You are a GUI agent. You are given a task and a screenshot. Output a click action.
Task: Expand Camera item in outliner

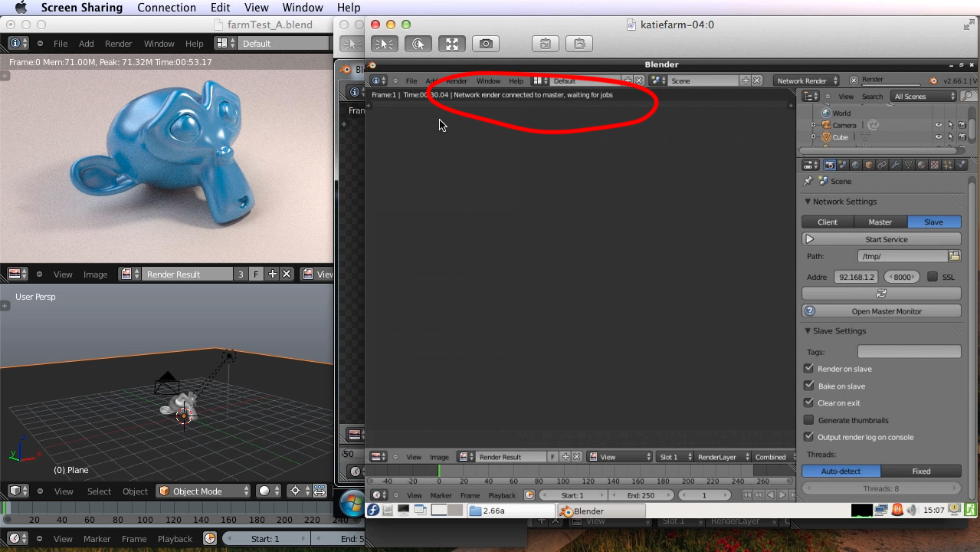tap(813, 125)
